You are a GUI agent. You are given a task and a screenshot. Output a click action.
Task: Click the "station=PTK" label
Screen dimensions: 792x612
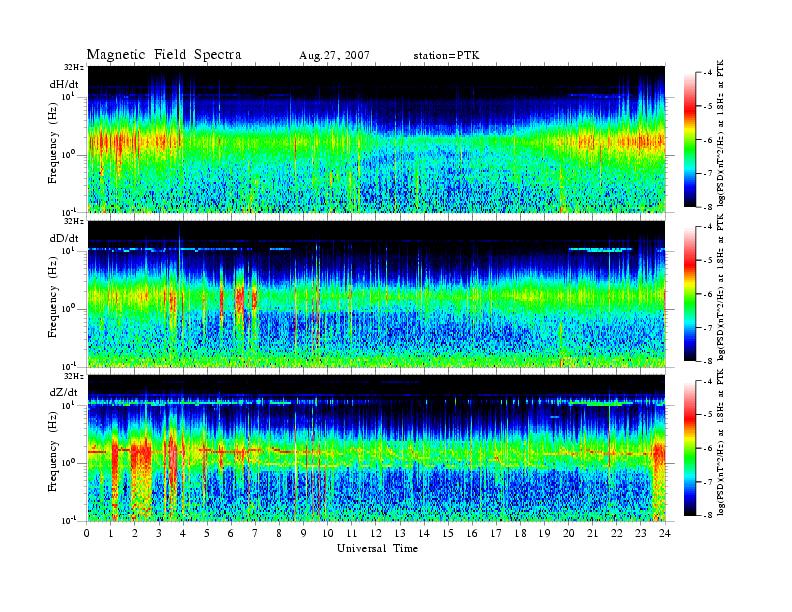tap(446, 56)
